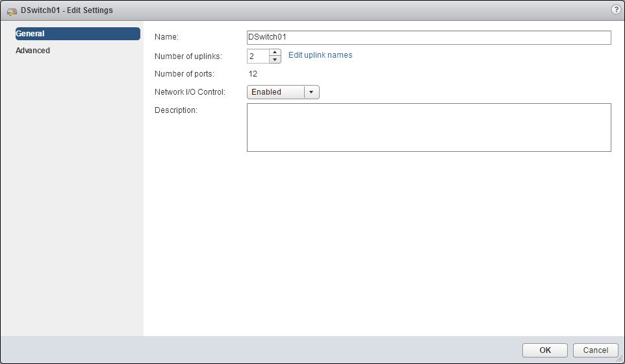Click the Description label text
Viewport: 625px width, 364px height.
pos(175,110)
